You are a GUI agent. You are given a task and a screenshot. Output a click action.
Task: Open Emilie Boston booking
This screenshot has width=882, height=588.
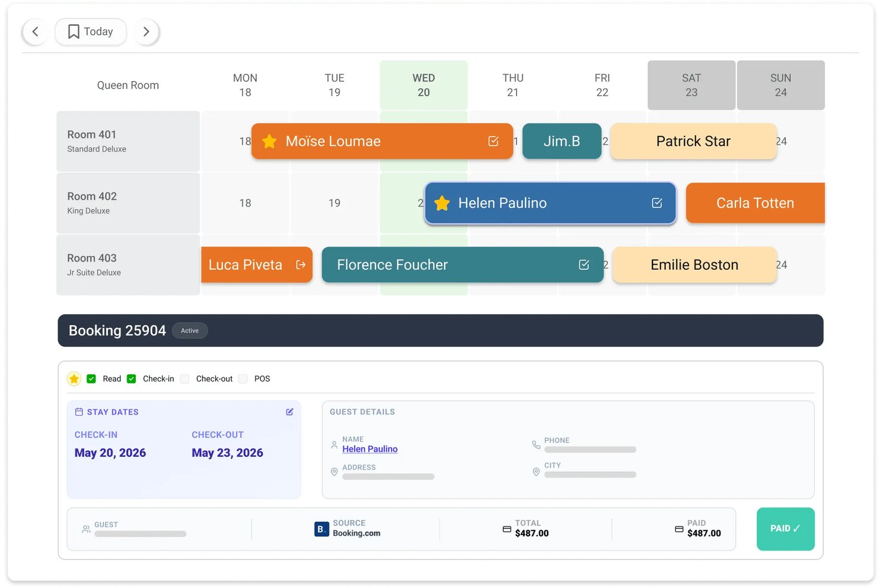click(x=695, y=265)
